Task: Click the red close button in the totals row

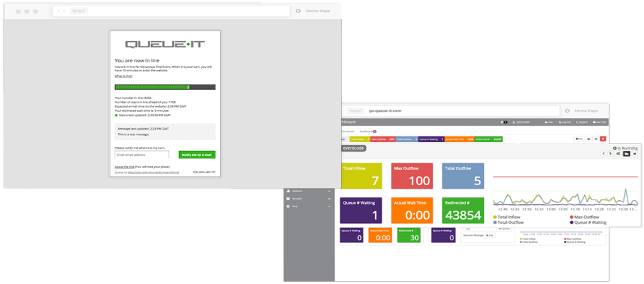Action: click(603, 139)
